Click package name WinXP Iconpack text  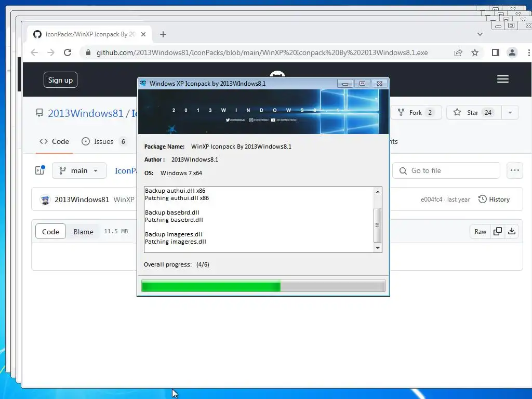click(x=241, y=147)
